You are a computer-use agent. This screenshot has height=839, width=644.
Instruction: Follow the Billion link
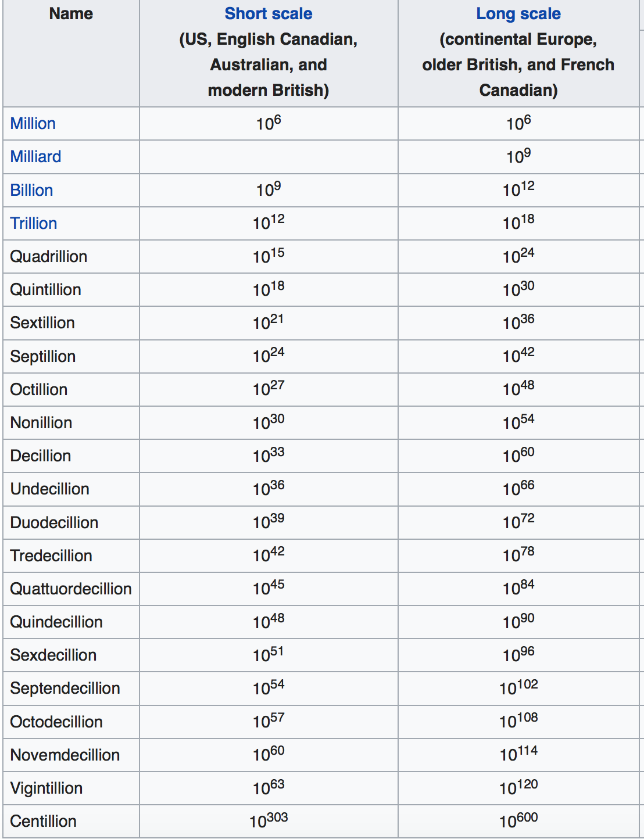click(31, 190)
